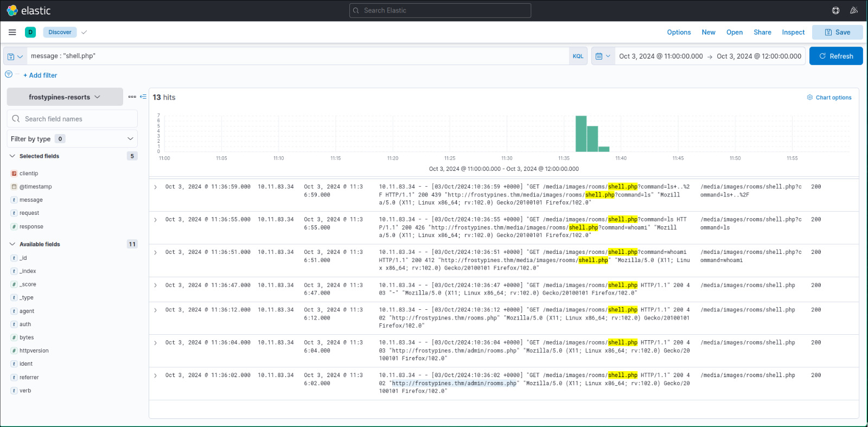The image size is (868, 427).
Task: Open index pattern options dots
Action: pos(132,97)
